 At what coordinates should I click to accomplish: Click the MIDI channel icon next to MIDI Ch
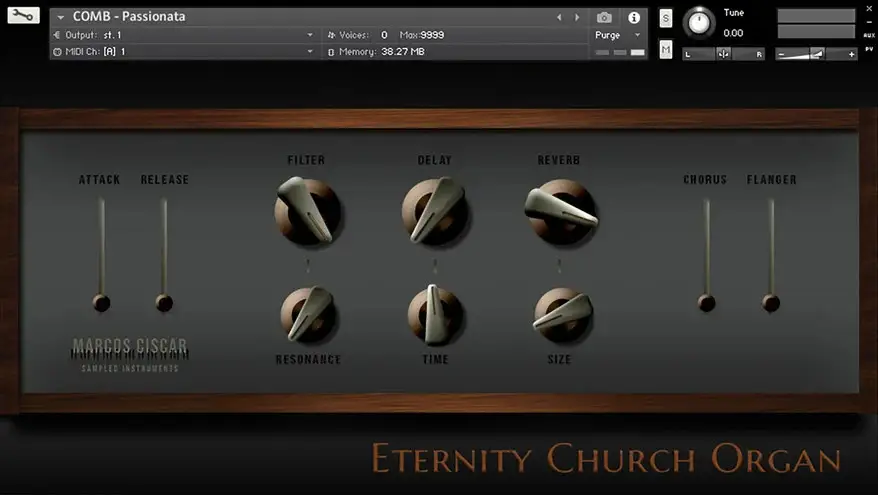57,52
